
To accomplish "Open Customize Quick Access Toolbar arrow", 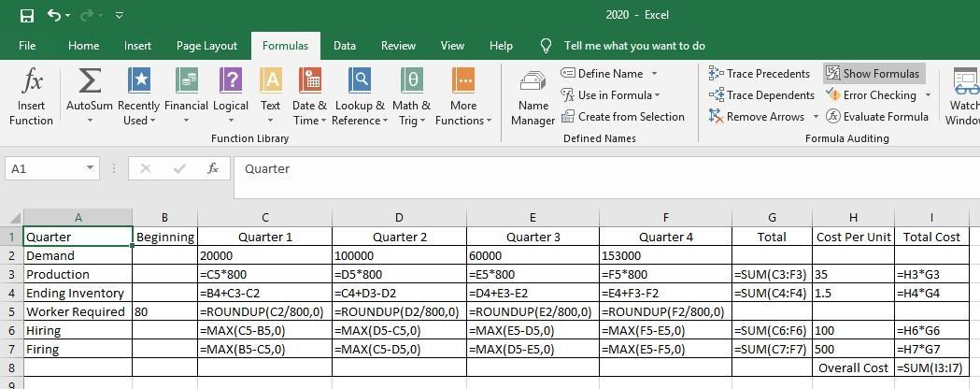I will click(120, 15).
